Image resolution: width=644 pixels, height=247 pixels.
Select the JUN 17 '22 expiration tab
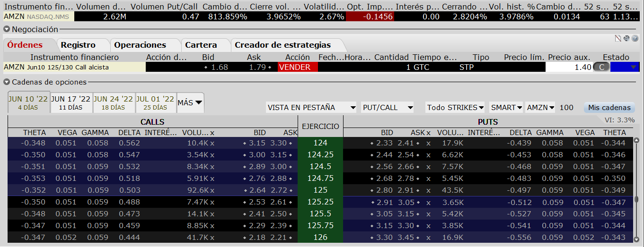coord(71,102)
